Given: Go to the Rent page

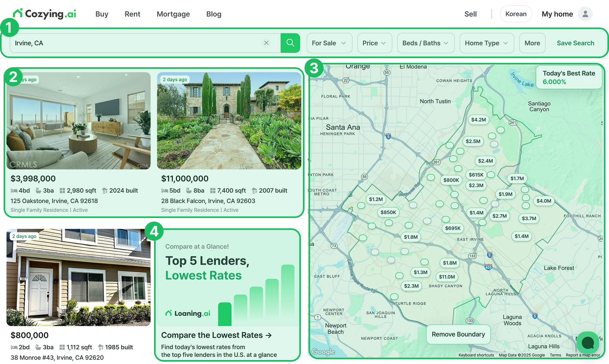Looking at the screenshot, I should 132,14.
